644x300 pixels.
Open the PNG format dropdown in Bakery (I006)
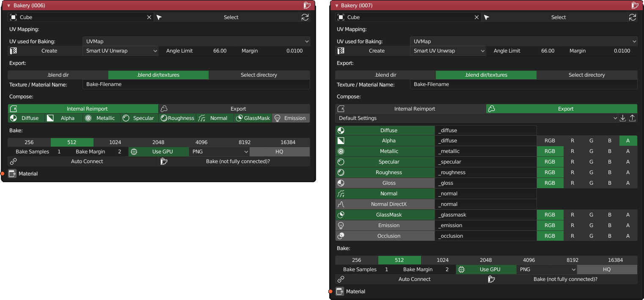coord(219,152)
